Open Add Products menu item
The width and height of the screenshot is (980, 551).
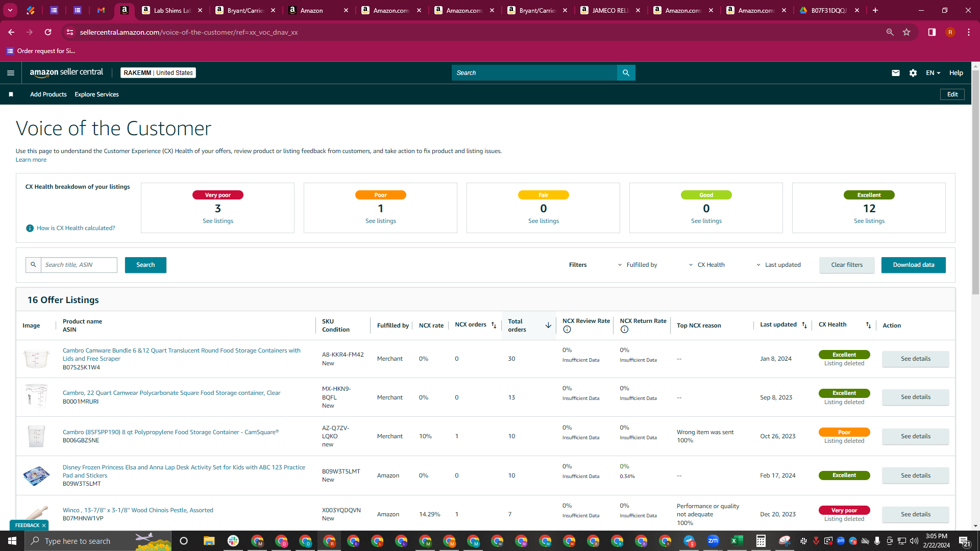click(48, 94)
